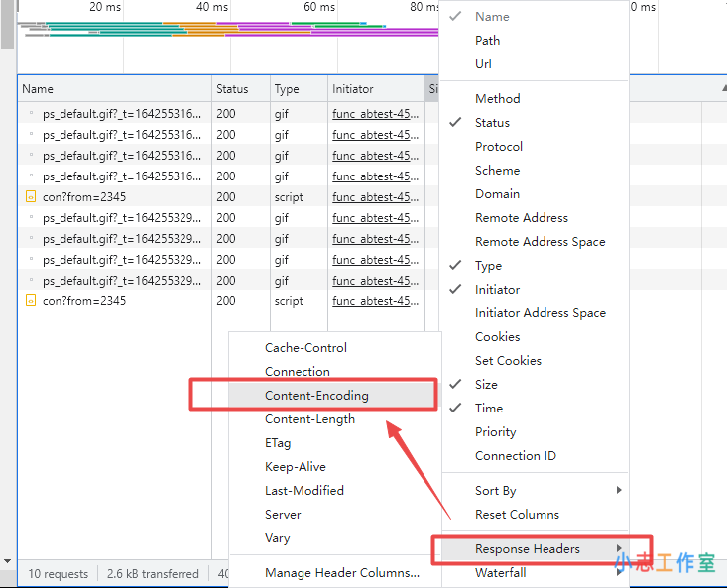Toggle the Size column visibility

[x=486, y=385]
